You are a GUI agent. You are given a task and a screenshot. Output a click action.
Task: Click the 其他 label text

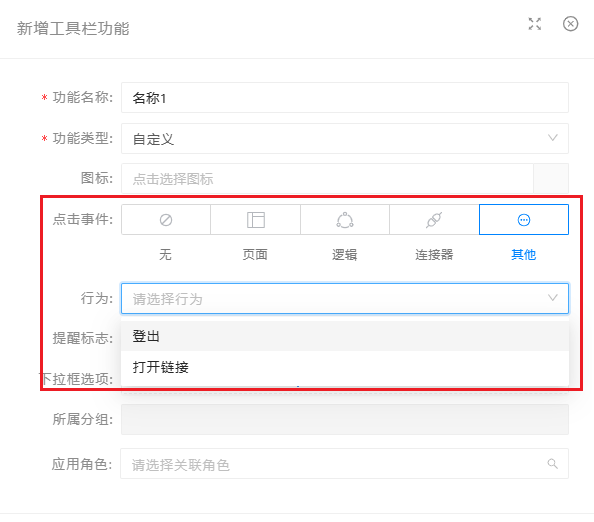pyautogui.click(x=524, y=255)
